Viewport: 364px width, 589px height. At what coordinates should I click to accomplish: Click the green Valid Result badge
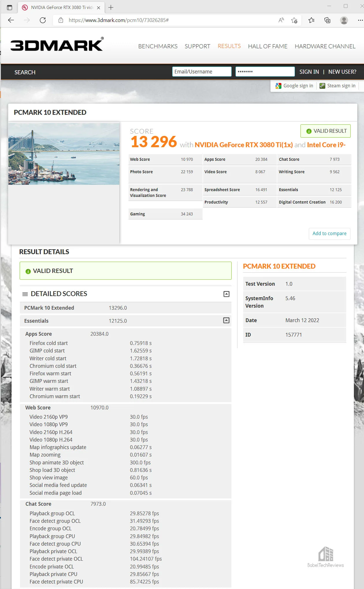coord(326,131)
